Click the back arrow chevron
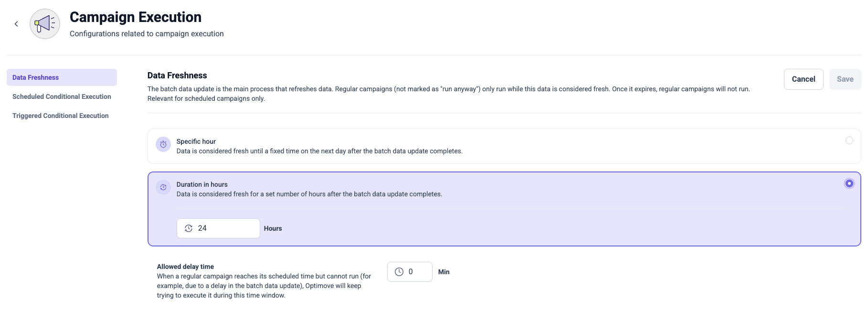The width and height of the screenshot is (868, 310). [x=16, y=24]
